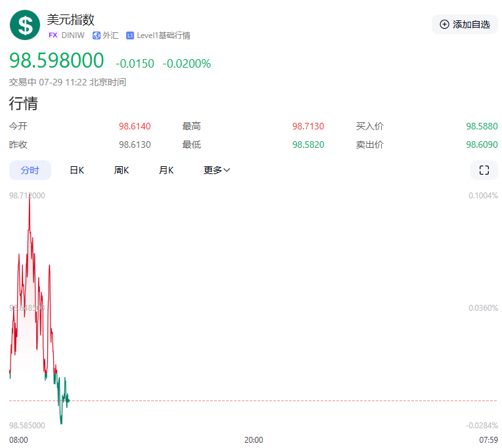The width and height of the screenshot is (502, 448).
Task: Click the green dollar sign logo
Action: [25, 25]
